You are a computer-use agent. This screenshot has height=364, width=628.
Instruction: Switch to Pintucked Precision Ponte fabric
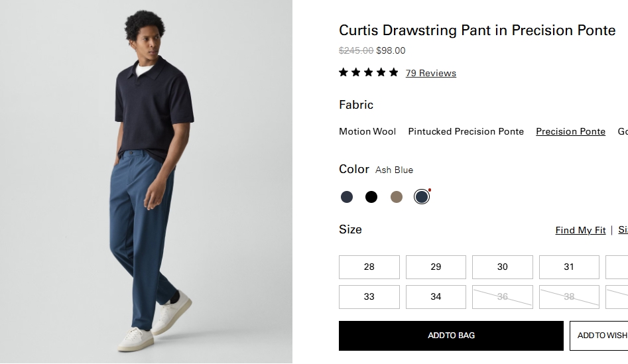466,131
